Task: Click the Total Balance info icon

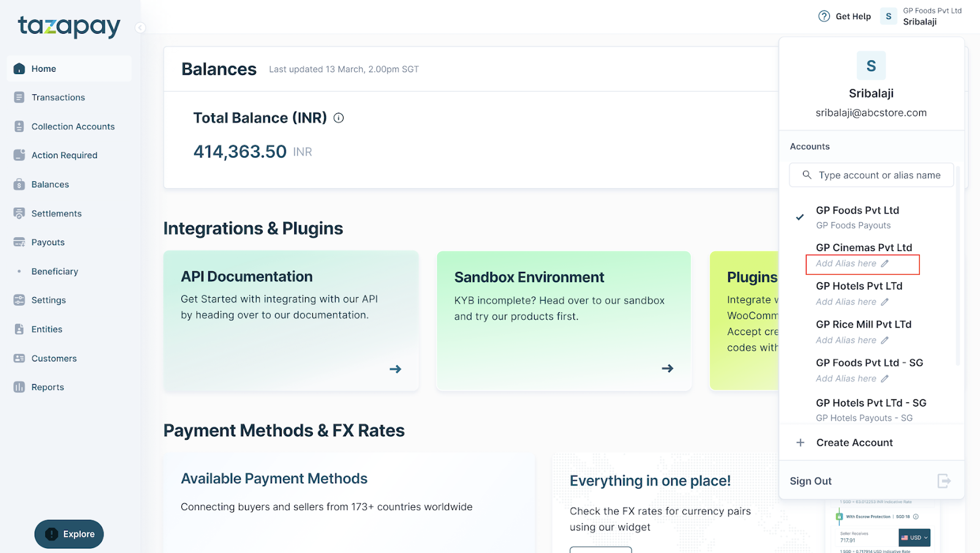Action: point(339,118)
